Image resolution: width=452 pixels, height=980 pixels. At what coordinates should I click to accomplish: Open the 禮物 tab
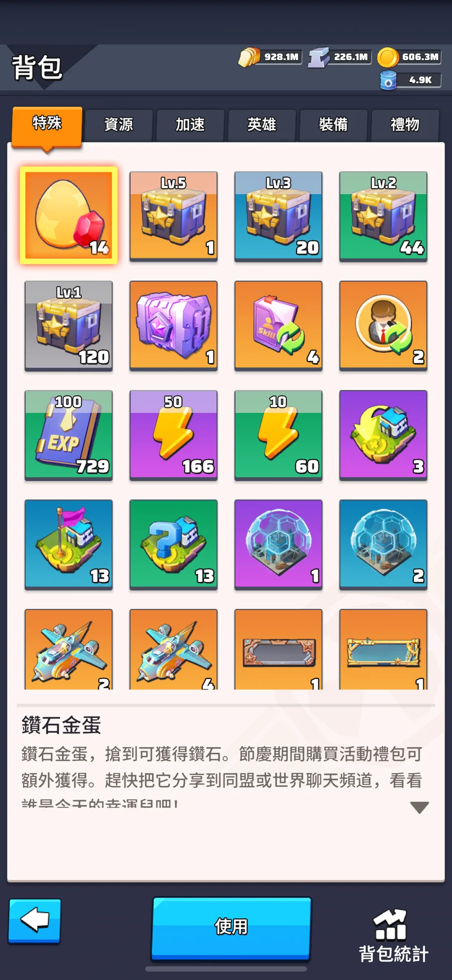[405, 125]
